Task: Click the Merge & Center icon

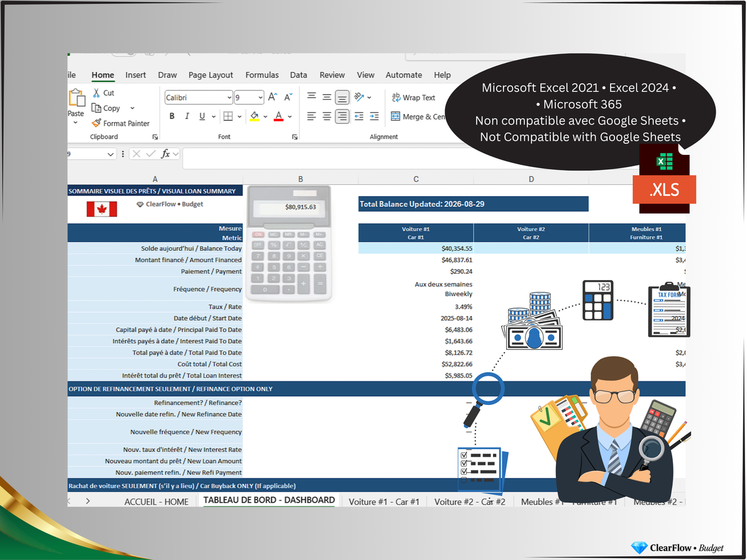Action: [395, 116]
